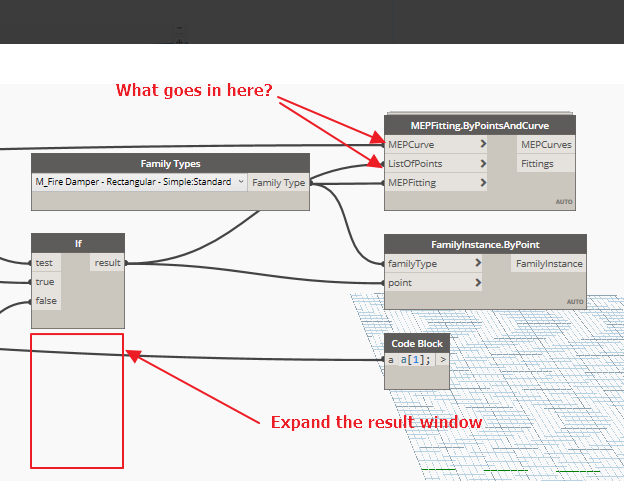Select the If node title
Viewport: 624px width, 498px height.
pyautogui.click(x=78, y=243)
